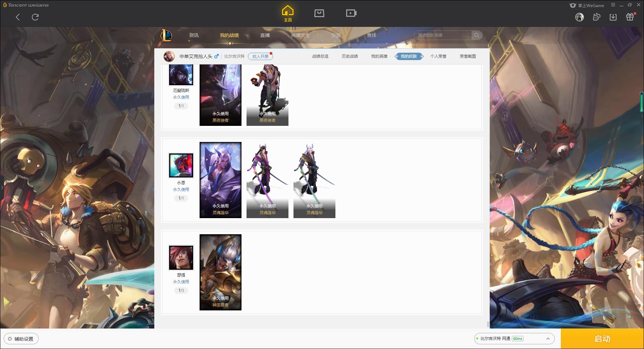
Task: Switch to 荣誉截图 sub-tab
Action: [x=468, y=56]
